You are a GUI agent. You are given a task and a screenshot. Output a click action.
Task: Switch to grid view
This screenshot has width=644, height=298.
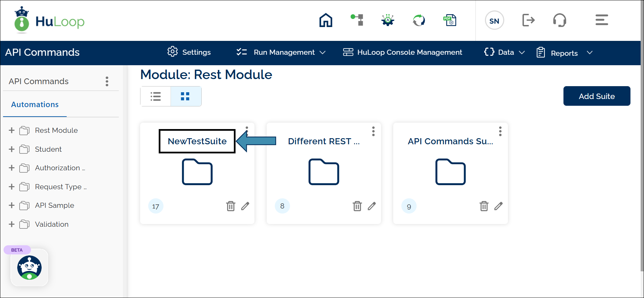coord(185,97)
